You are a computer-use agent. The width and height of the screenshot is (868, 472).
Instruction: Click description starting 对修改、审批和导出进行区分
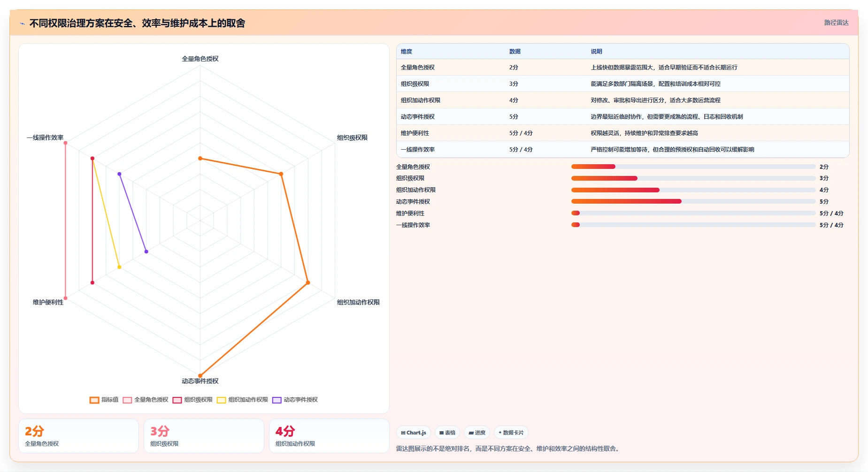[x=655, y=100]
